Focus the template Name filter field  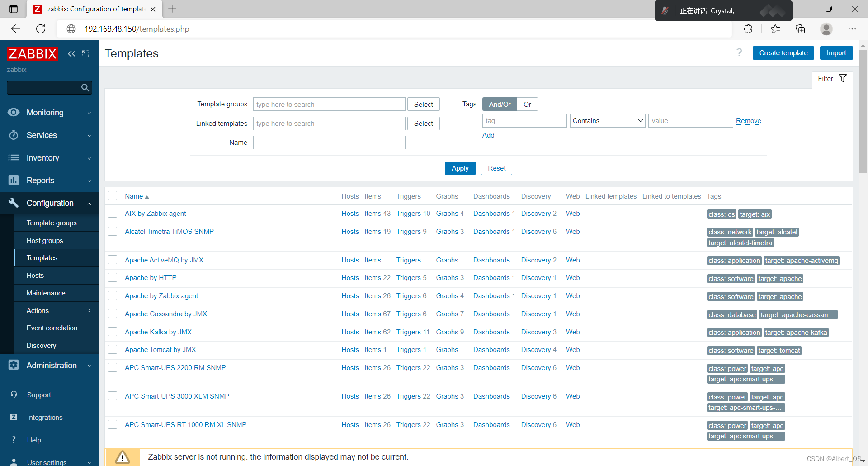click(x=329, y=143)
